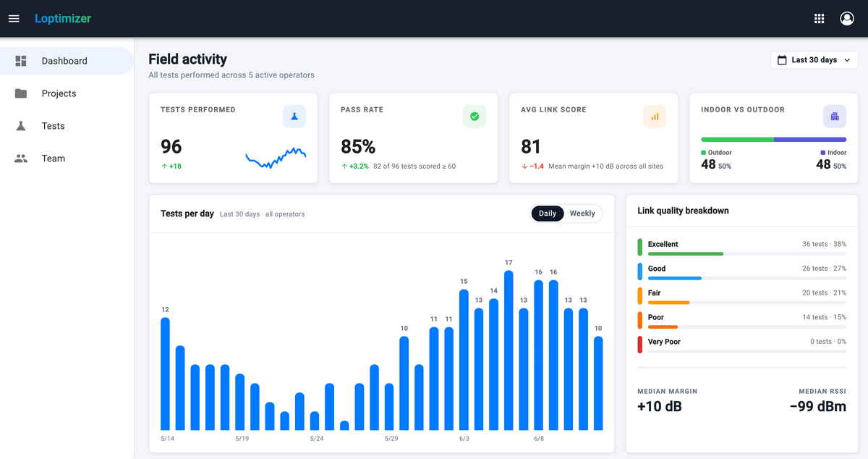The width and height of the screenshot is (868, 459).
Task: Click the +3.2% change indicator
Action: tap(355, 167)
